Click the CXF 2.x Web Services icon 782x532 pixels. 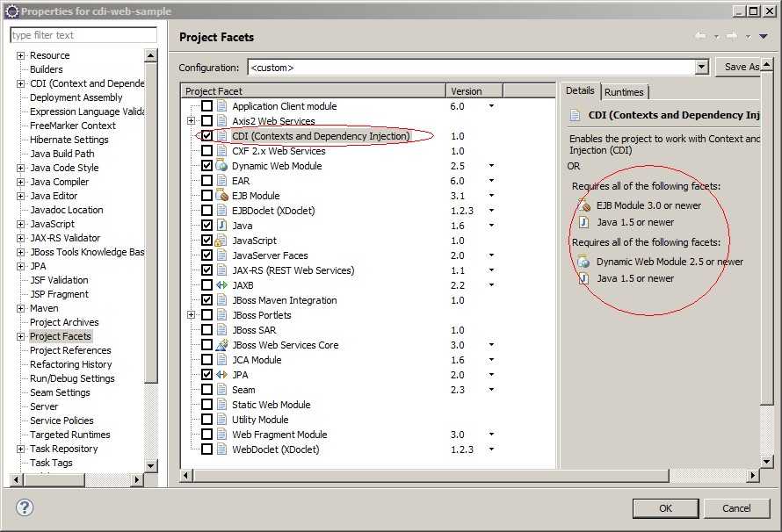[x=222, y=151]
